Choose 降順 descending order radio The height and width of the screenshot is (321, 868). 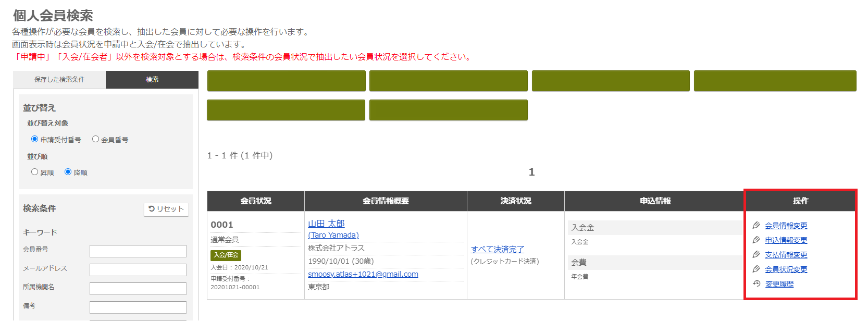pyautogui.click(x=68, y=172)
